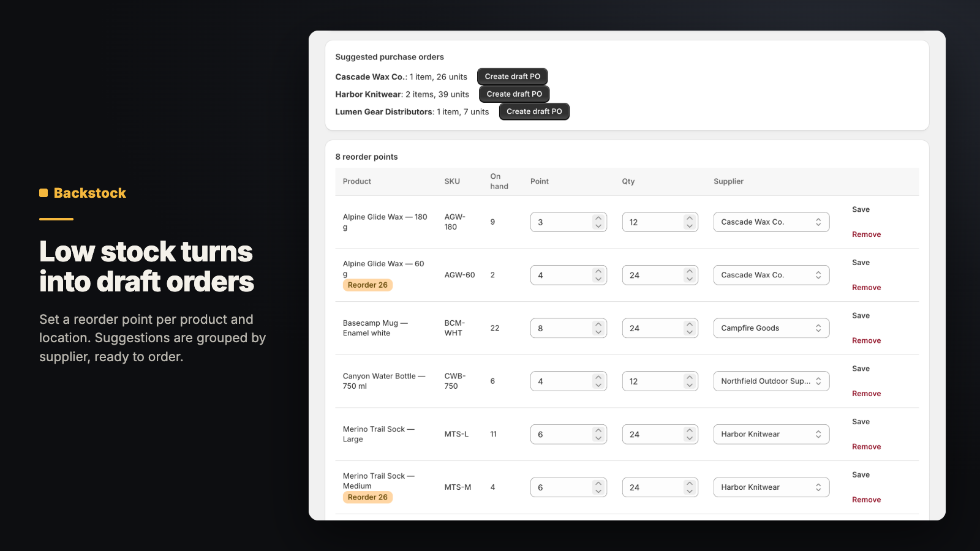This screenshot has height=551, width=980.
Task: Save the Basecamp Mug row
Action: [x=861, y=316]
